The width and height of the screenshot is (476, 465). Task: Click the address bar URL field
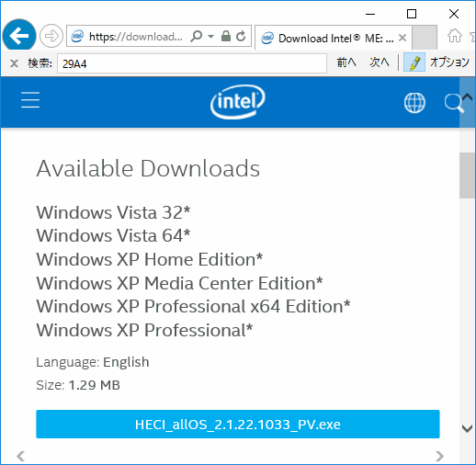(136, 37)
